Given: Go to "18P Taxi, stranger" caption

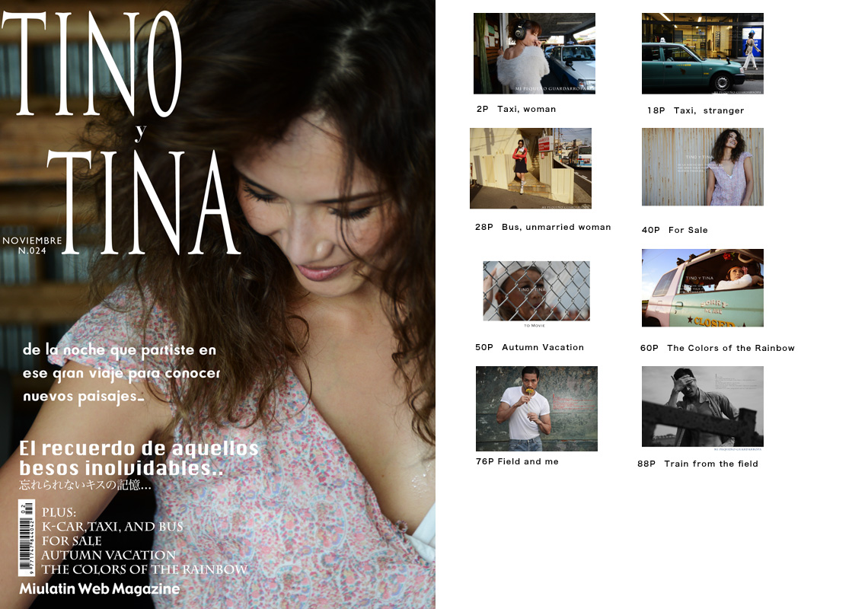Looking at the screenshot, I should 695,110.
